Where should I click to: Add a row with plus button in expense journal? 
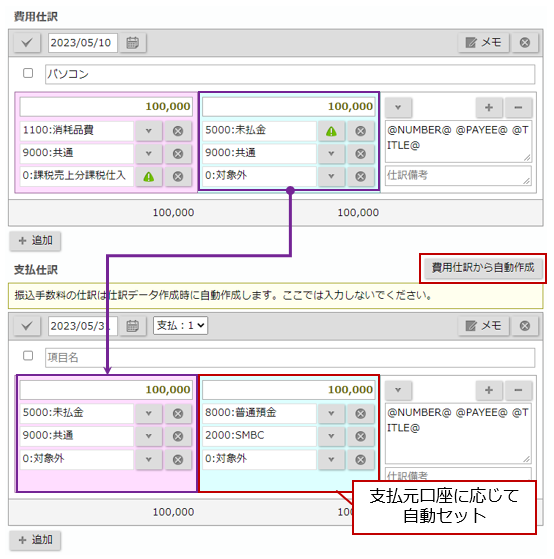(x=489, y=107)
